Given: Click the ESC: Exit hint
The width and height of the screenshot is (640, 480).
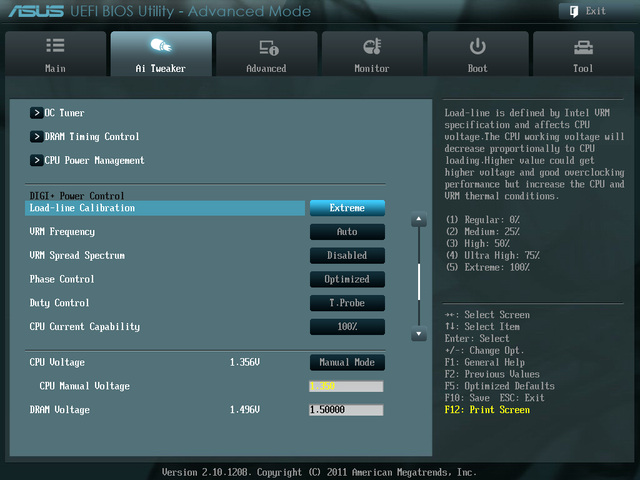Looking at the screenshot, I should pos(522,398).
